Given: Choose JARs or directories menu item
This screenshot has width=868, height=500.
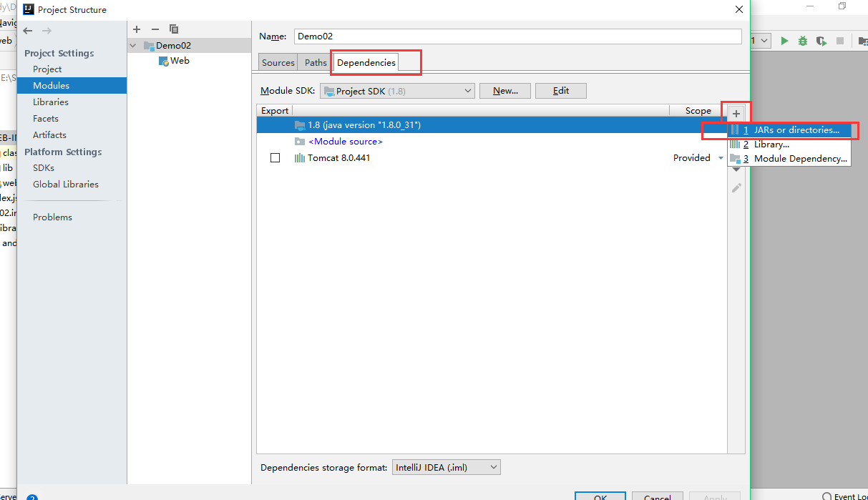Looking at the screenshot, I should (789, 130).
